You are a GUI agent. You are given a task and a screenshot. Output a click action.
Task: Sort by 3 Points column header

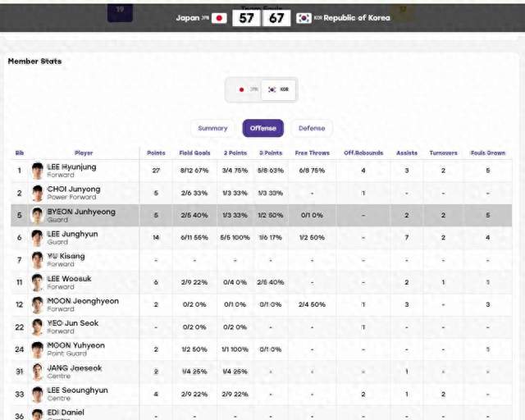(x=271, y=153)
